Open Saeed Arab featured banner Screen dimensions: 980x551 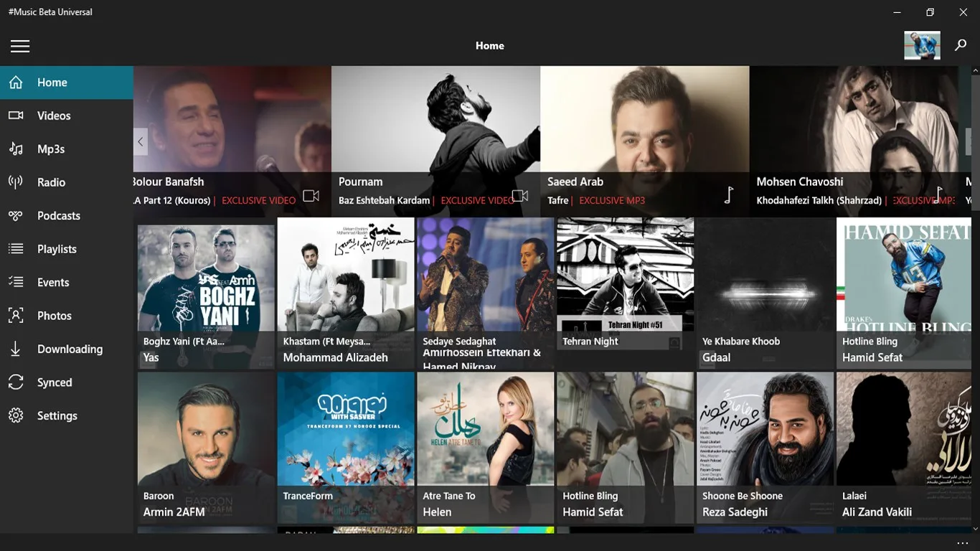(x=644, y=141)
